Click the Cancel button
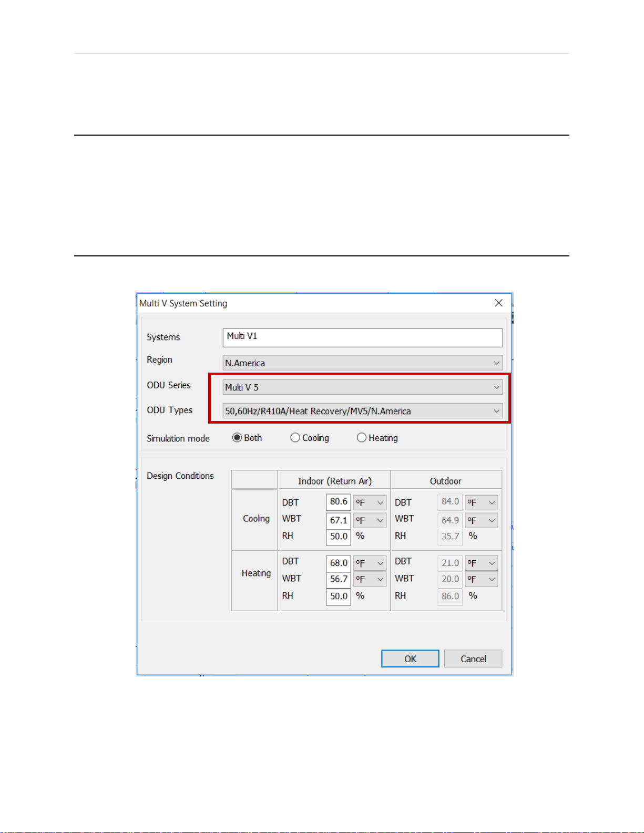Viewport: 644px width, 833px height. click(x=473, y=659)
